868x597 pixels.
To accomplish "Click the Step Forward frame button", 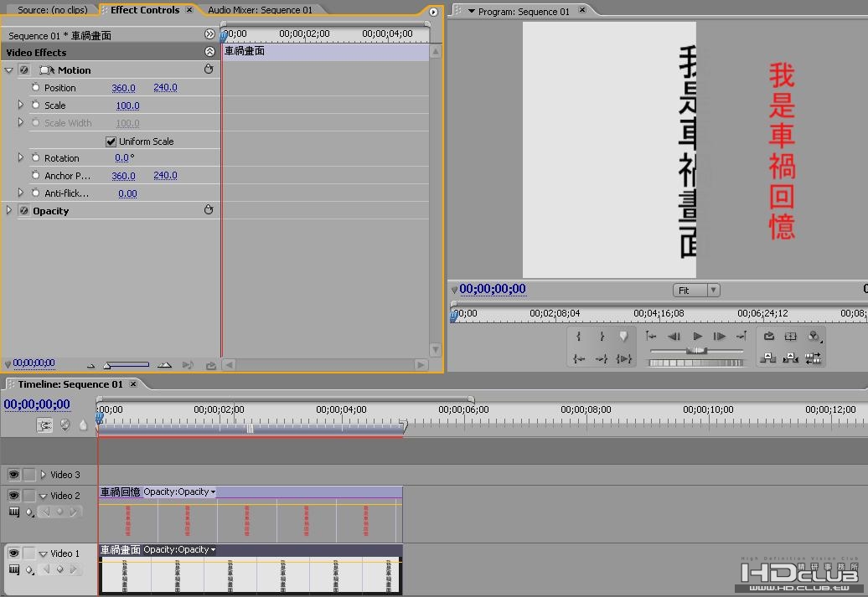I will point(719,337).
